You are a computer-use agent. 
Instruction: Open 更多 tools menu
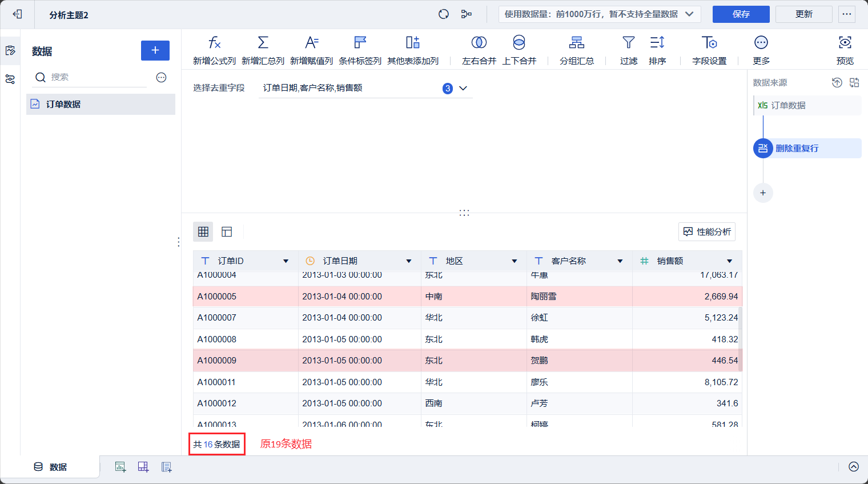coord(761,50)
